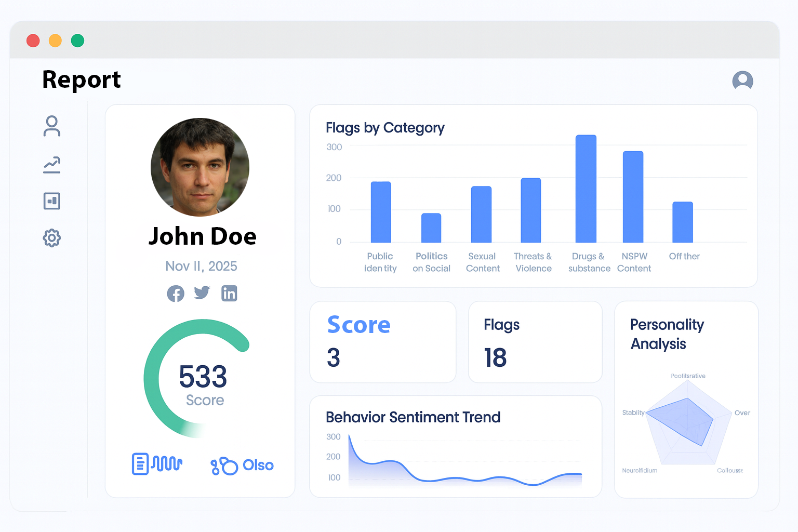The image size is (798, 532).
Task: Open the Facebook profile icon
Action: (x=176, y=294)
